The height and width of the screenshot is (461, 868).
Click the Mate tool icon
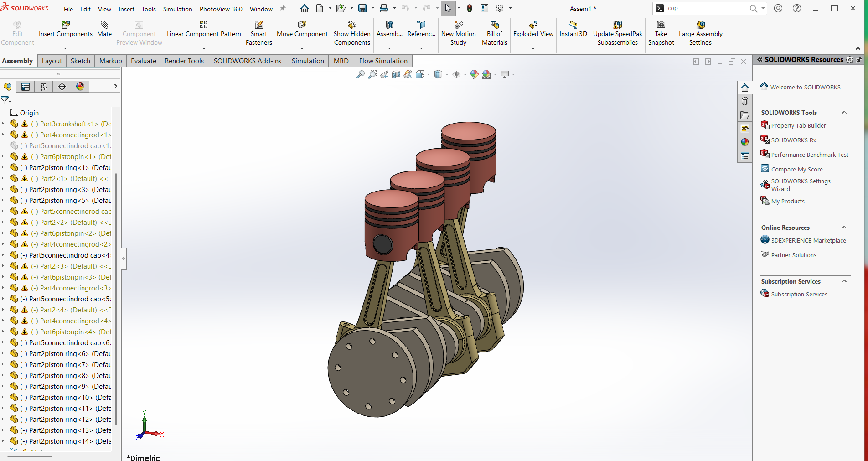click(104, 25)
